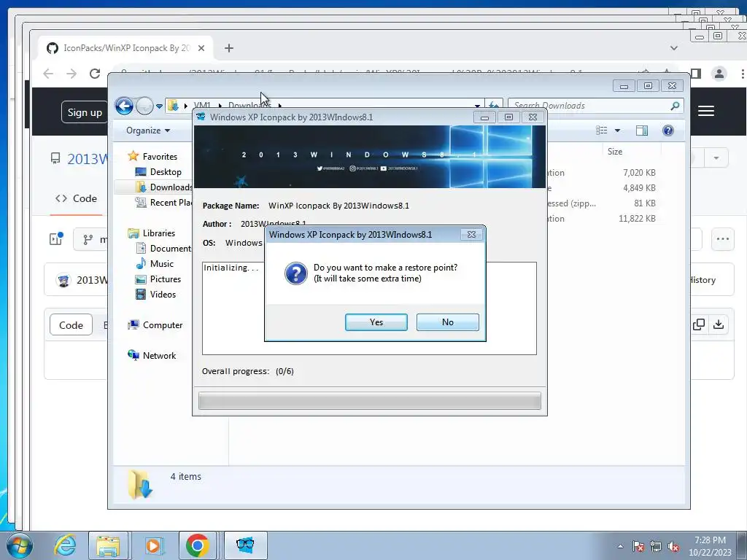This screenshot has width=747, height=560.
Task: Click the search magnifier icon in Explorer
Action: [675, 106]
